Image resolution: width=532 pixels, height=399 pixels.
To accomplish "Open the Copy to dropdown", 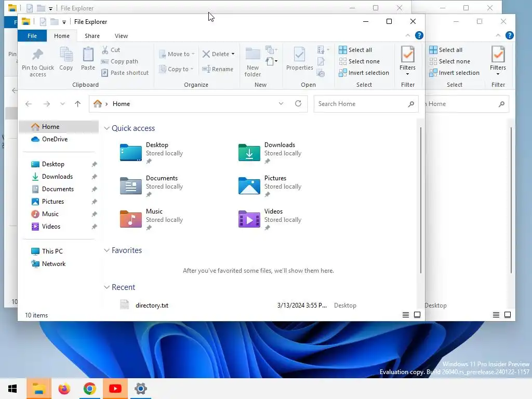I will (176, 69).
